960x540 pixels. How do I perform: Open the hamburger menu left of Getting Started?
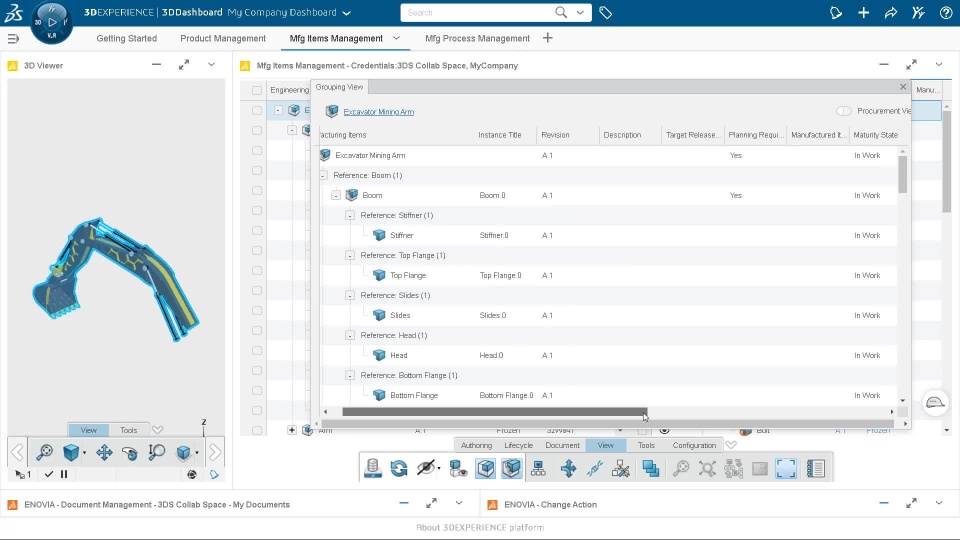(x=13, y=39)
